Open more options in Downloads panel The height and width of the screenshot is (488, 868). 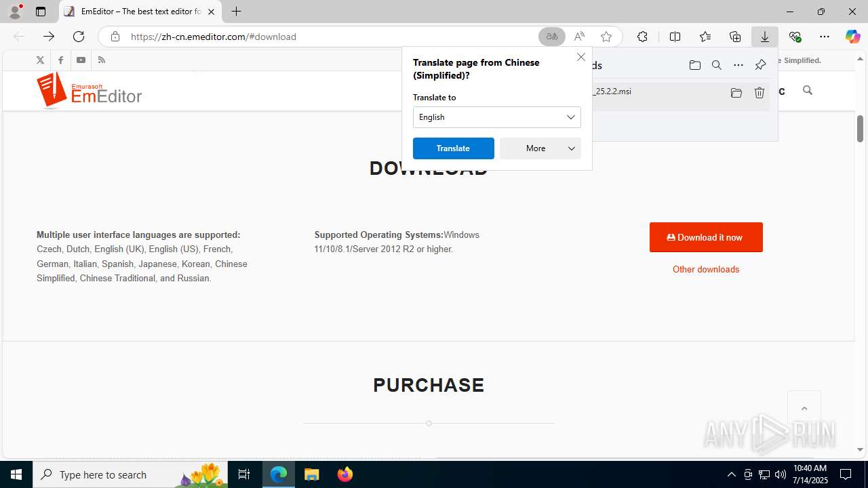pyautogui.click(x=738, y=65)
